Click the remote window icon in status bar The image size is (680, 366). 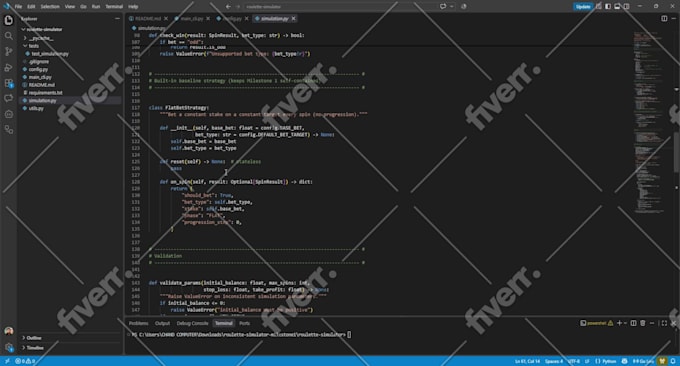(x=7, y=361)
